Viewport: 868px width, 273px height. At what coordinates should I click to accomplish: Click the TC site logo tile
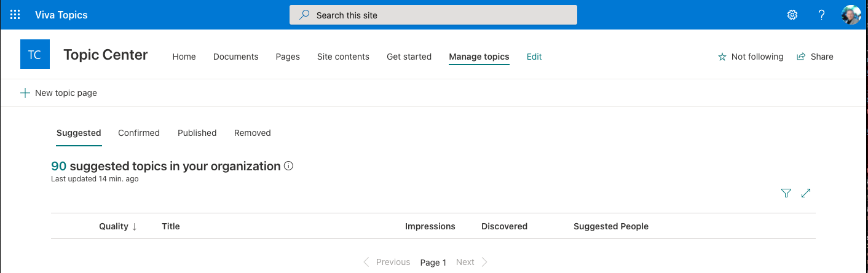click(x=35, y=55)
